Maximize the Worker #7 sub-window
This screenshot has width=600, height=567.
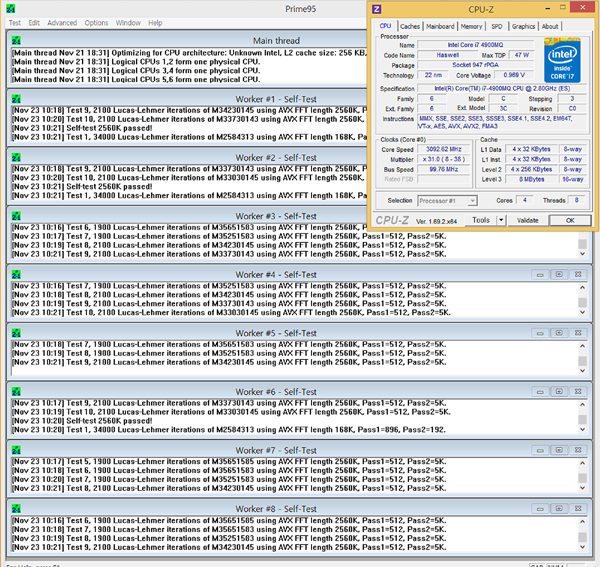click(x=559, y=450)
